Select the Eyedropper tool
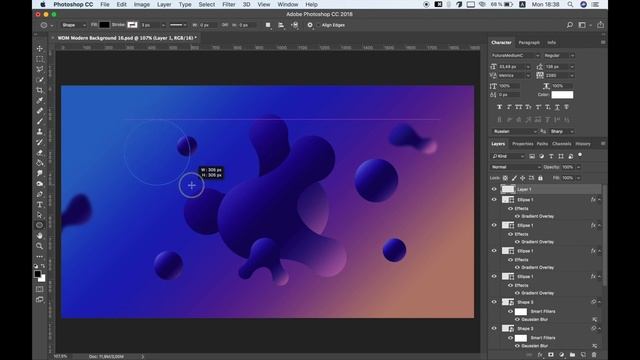 click(40, 100)
